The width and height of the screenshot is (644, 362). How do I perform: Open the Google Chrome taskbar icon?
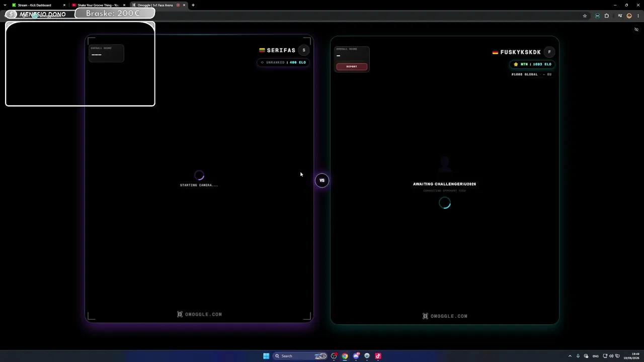tap(345, 356)
